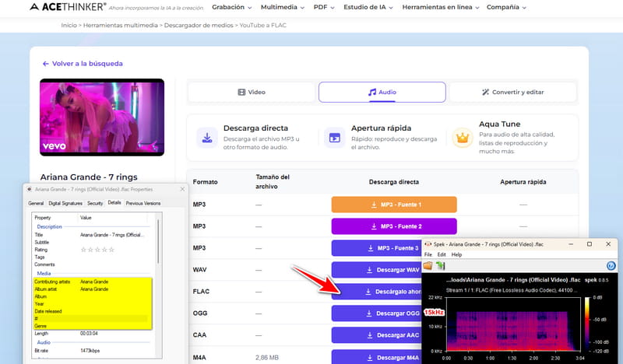Click the Apertura rápida player icon
Image resolution: width=623 pixels, height=364 pixels.
[x=335, y=138]
